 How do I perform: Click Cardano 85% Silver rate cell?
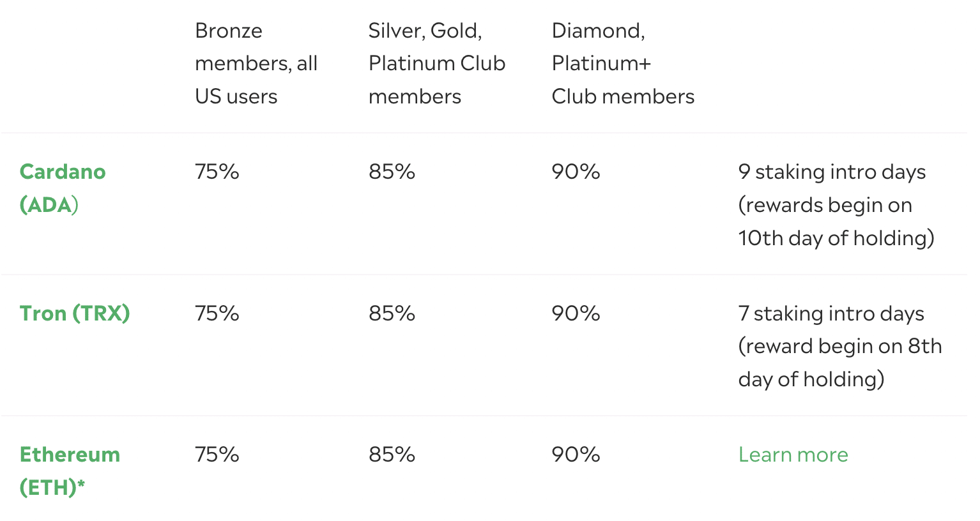(x=392, y=171)
